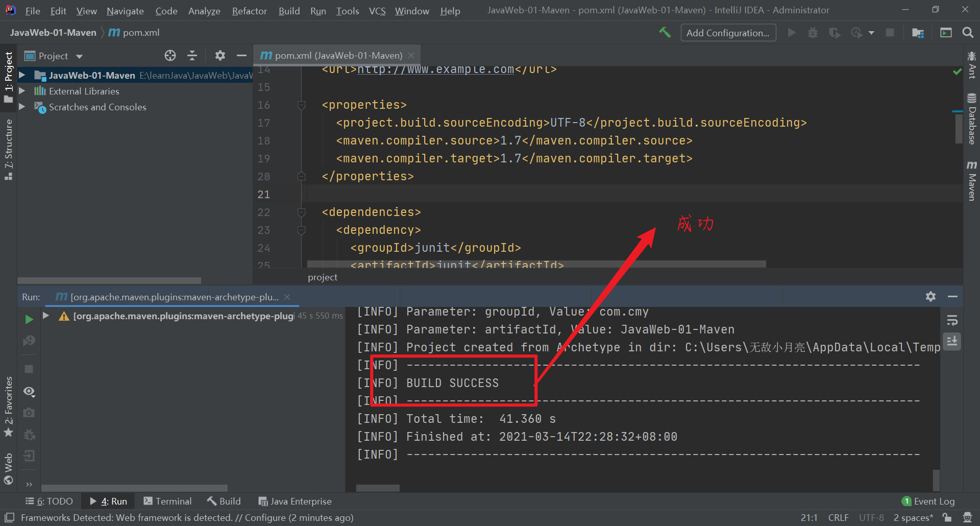Open the Database side panel
980x526 pixels.
(x=972, y=118)
